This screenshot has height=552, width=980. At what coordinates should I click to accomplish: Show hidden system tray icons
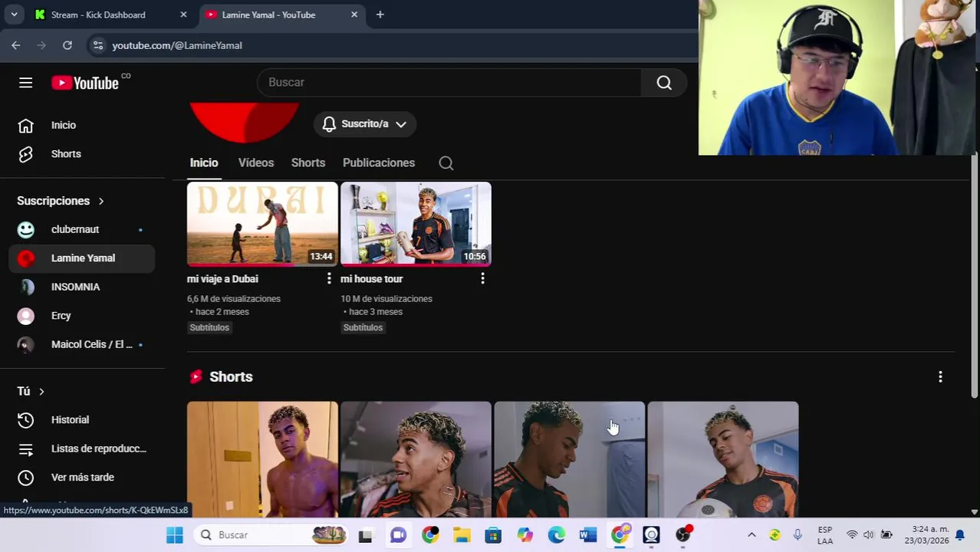click(751, 535)
